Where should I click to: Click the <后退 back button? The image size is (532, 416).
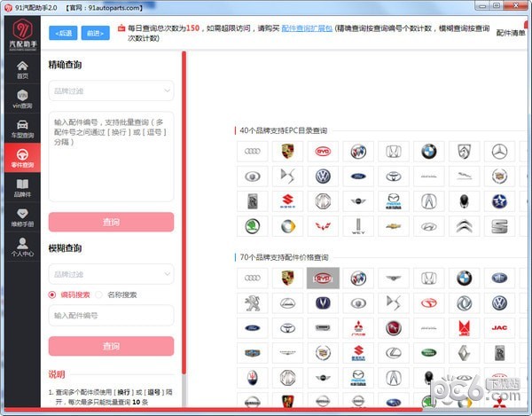(63, 33)
